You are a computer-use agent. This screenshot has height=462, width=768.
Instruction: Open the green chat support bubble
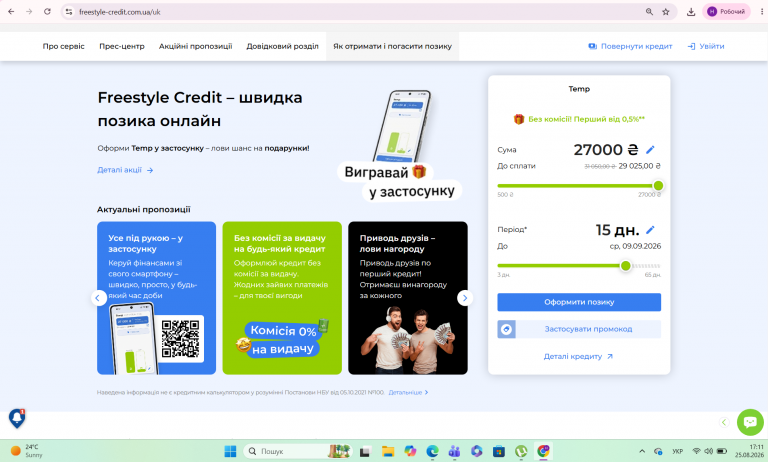[750, 422]
